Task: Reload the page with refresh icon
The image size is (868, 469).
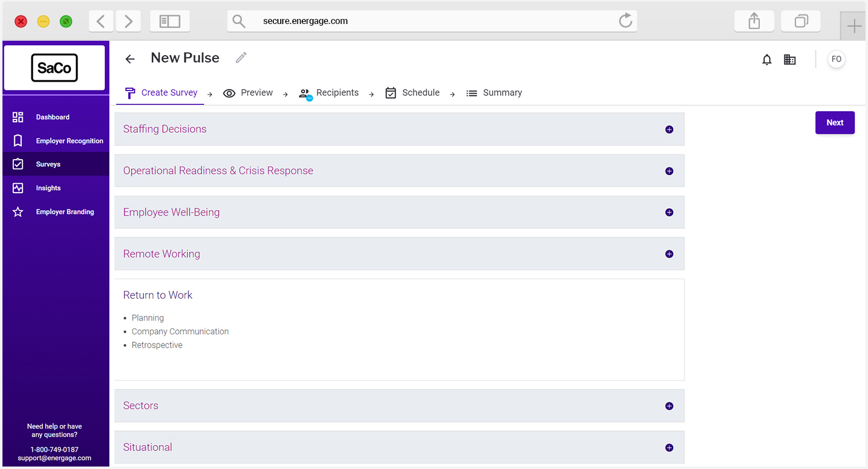Action: (x=625, y=21)
